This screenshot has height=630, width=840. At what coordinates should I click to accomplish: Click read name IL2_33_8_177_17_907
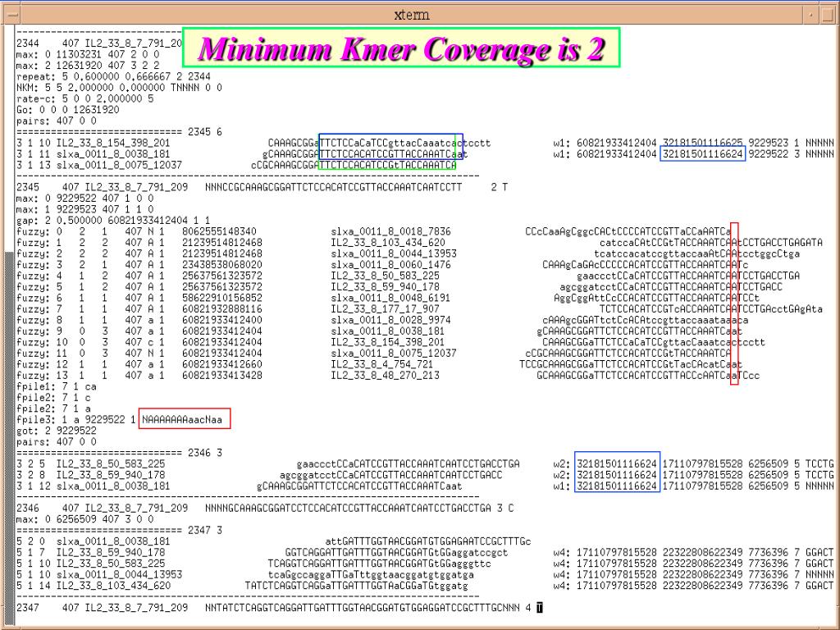pyautogui.click(x=386, y=309)
